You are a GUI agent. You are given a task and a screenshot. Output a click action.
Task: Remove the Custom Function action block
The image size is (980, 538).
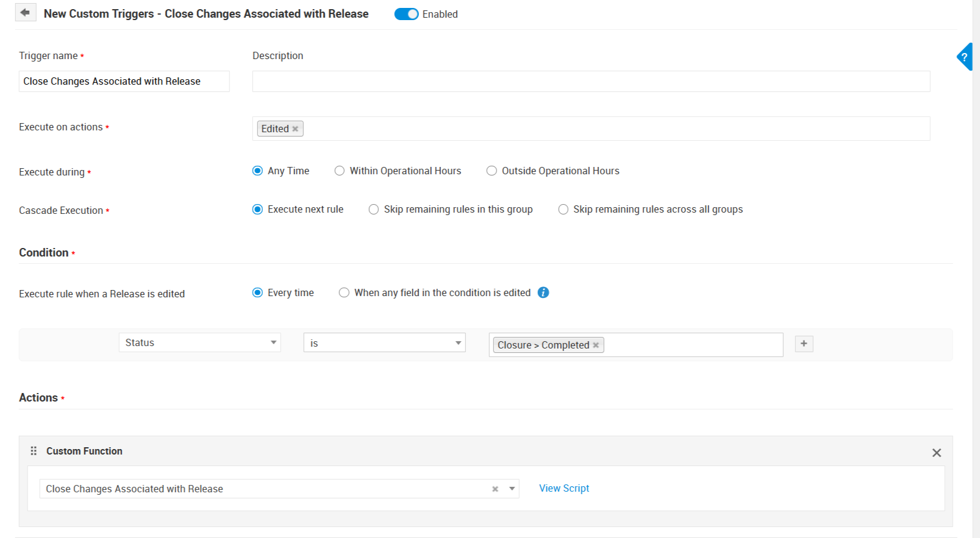point(937,453)
